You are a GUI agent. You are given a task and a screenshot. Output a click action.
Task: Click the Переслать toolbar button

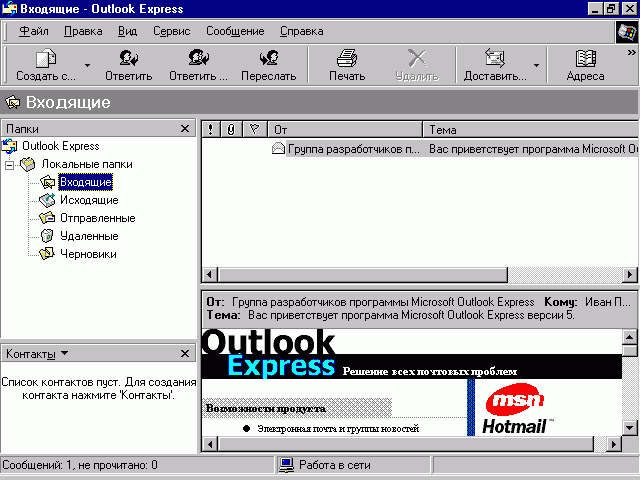coord(269,65)
